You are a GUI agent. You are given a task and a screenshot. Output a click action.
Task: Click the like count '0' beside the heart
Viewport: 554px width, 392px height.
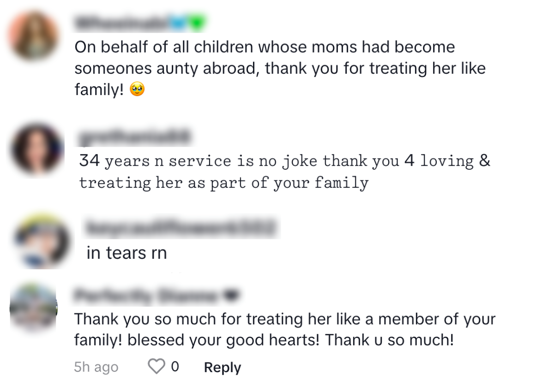[x=175, y=367]
